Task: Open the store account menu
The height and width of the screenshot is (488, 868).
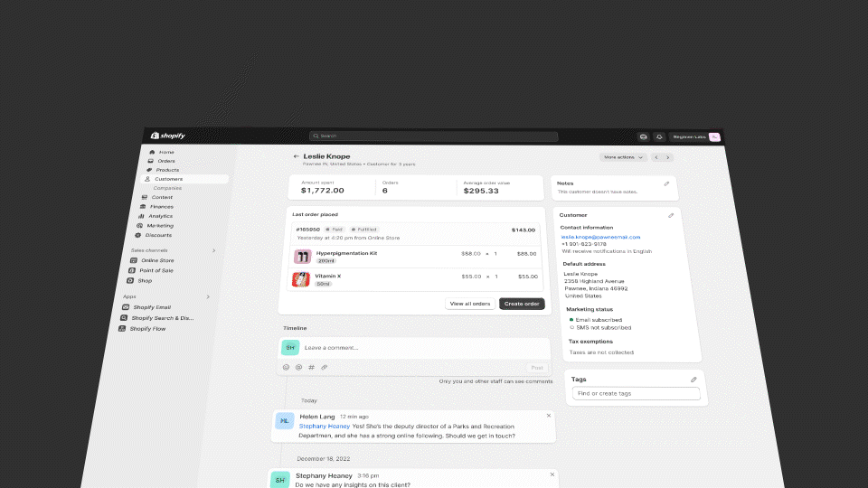Action: point(694,136)
